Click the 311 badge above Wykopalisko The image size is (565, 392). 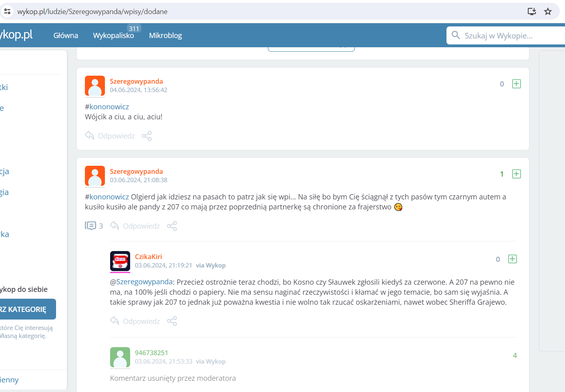(x=134, y=28)
